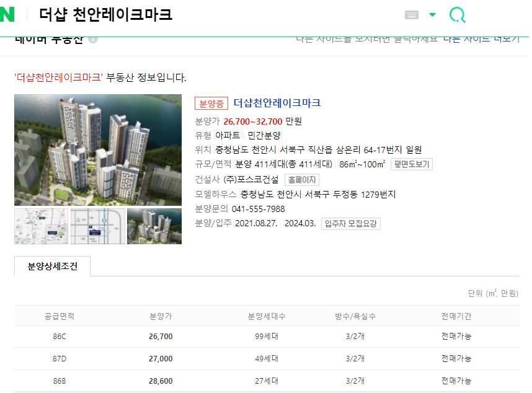Image resolution: width=532 pixels, height=393 pixels.
Task: Click 3/2개 in the 87D row
Action: (x=355, y=359)
